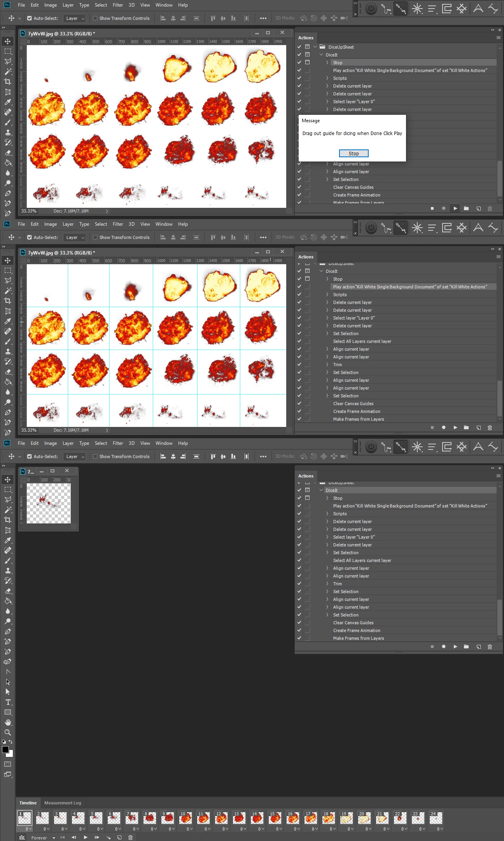
Task: Expand Select layer "Layer 0" step in the Timeline window
Action: [327, 537]
